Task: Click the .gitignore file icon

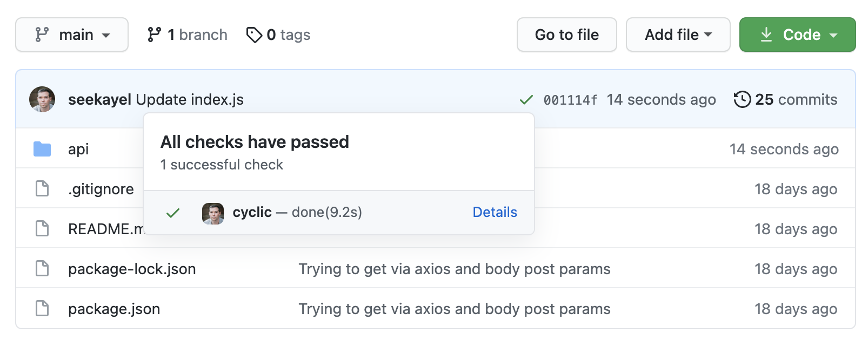Action: tap(42, 189)
